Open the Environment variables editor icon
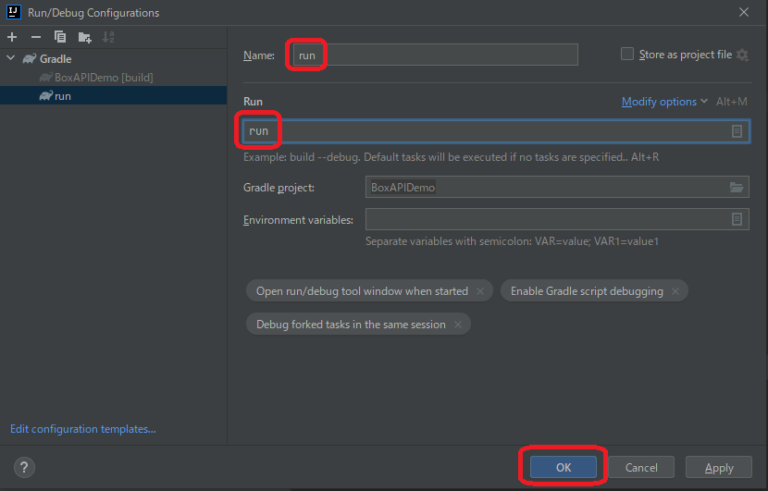768x491 pixels. pos(736,219)
